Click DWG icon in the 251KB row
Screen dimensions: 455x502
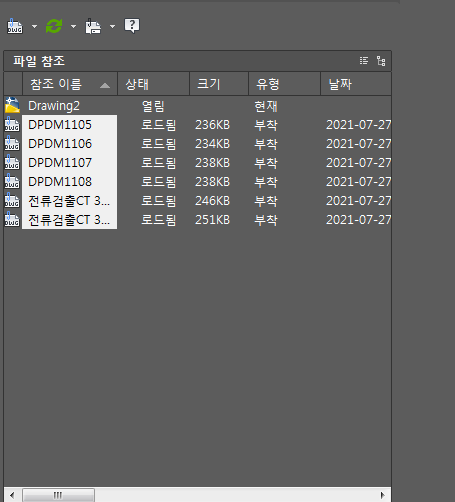(x=12, y=219)
